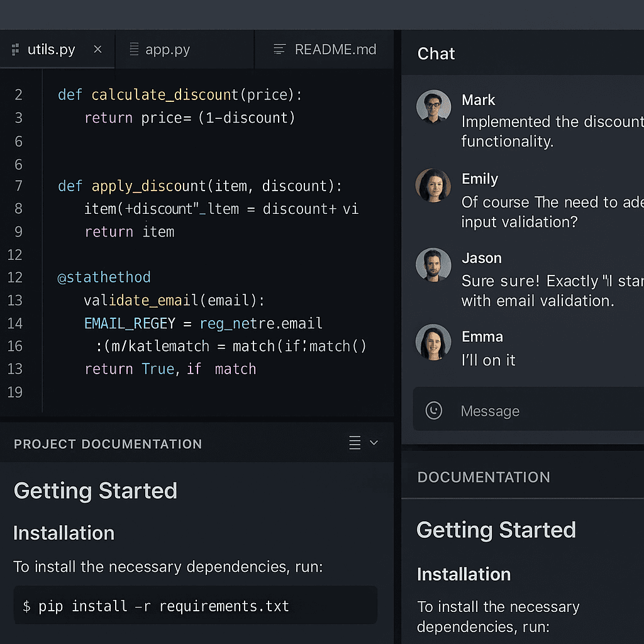Click Mark's profile avatar

coord(433,107)
